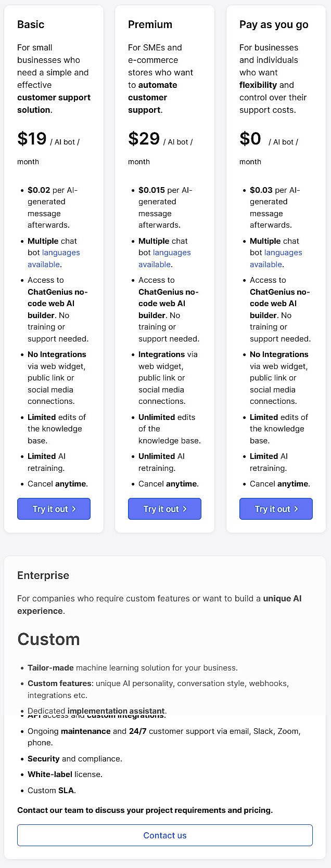Click the Enterprise section heading
Image resolution: width=331 pixels, height=868 pixels.
click(x=43, y=575)
